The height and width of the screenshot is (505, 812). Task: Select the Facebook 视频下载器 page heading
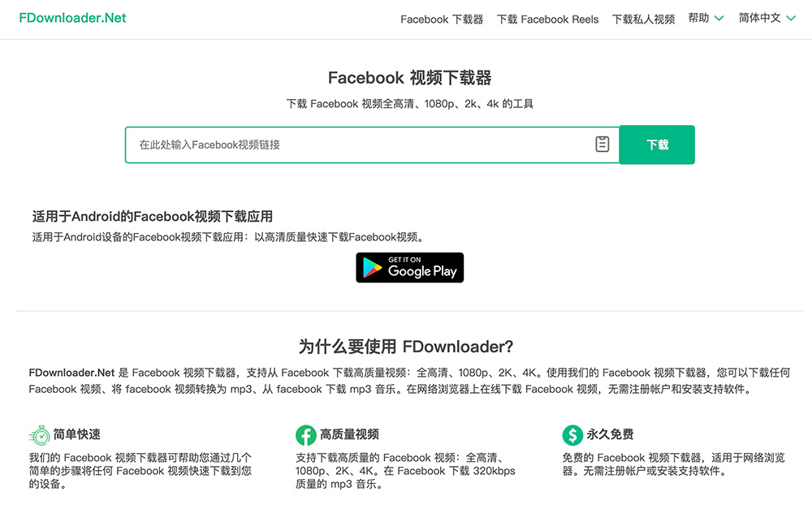click(x=409, y=78)
